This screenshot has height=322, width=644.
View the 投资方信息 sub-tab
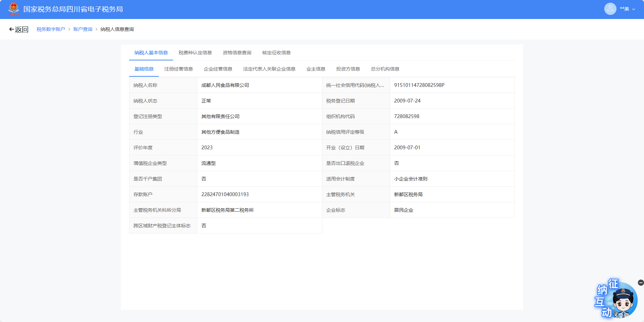[x=348, y=69]
